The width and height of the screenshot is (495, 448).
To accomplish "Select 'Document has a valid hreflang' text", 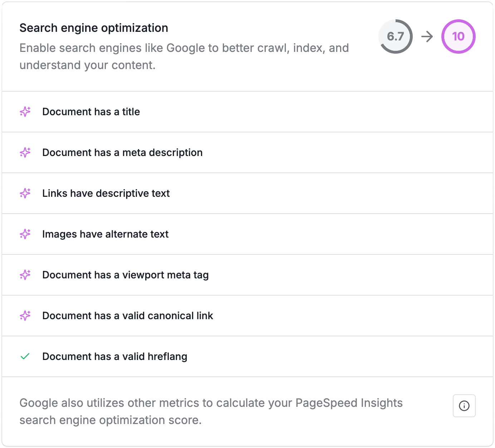I will [x=115, y=356].
